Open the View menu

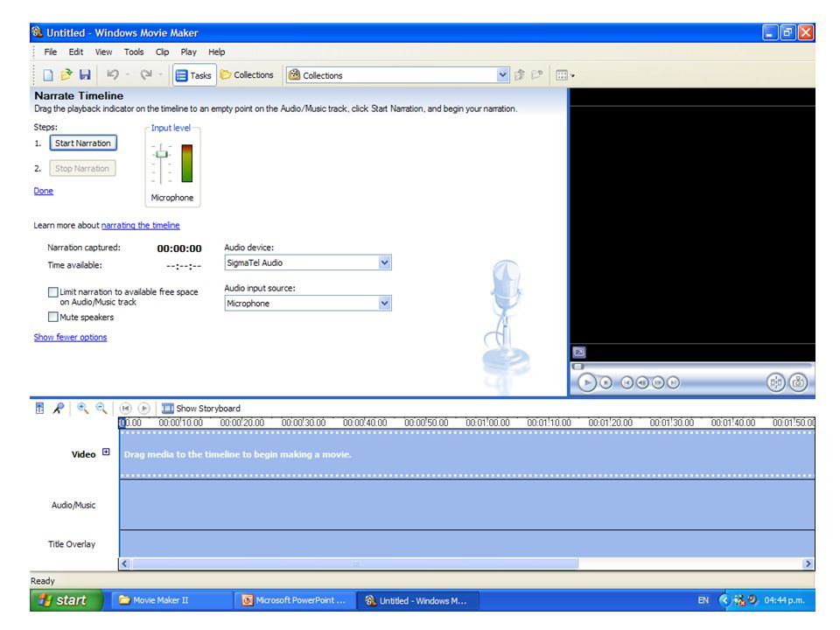click(x=103, y=52)
